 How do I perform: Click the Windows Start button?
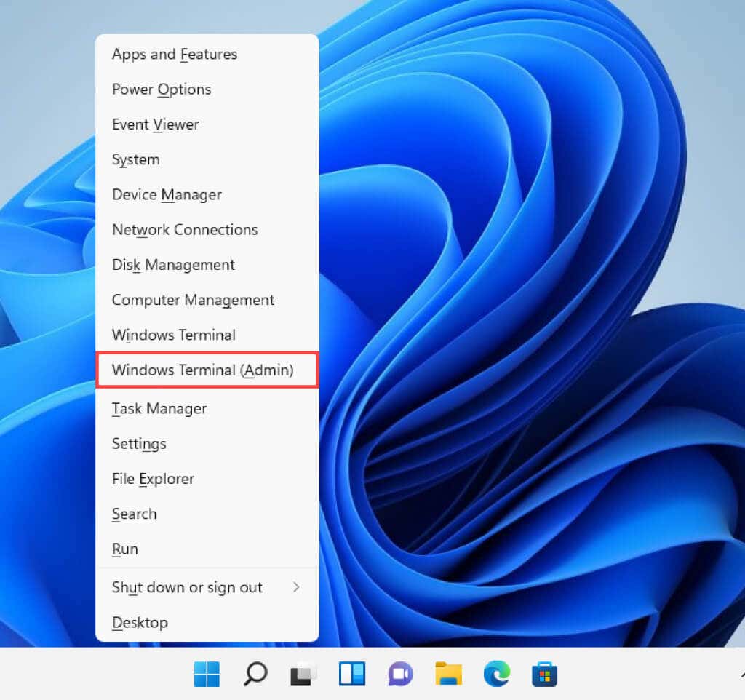tap(207, 674)
